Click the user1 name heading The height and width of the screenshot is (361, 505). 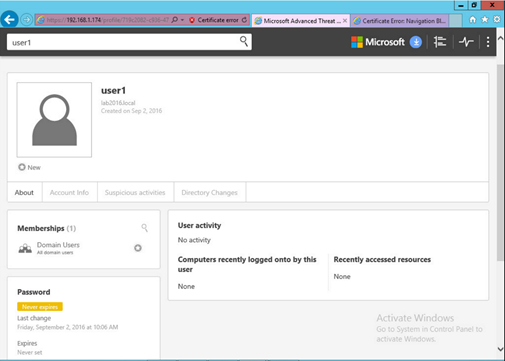113,91
